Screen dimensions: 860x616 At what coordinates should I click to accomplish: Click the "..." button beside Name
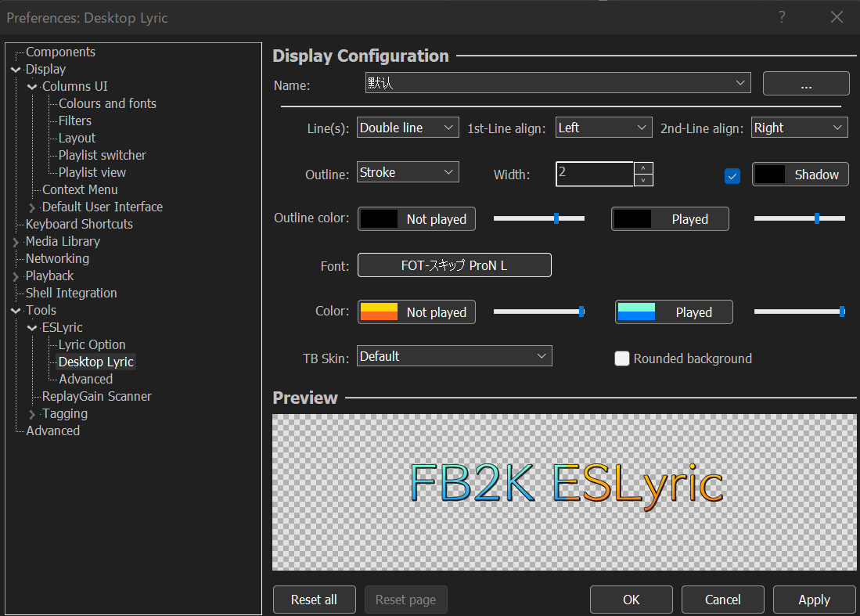click(806, 83)
